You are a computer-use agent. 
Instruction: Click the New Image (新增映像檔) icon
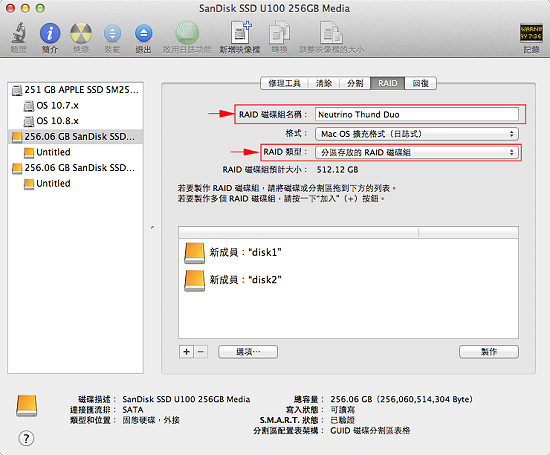(x=241, y=33)
